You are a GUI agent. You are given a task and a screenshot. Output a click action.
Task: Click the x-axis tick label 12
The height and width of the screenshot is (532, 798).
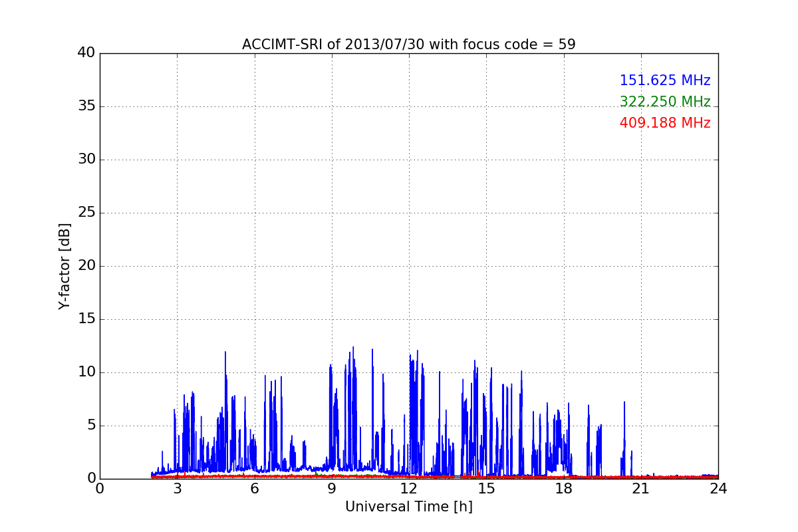409,489
